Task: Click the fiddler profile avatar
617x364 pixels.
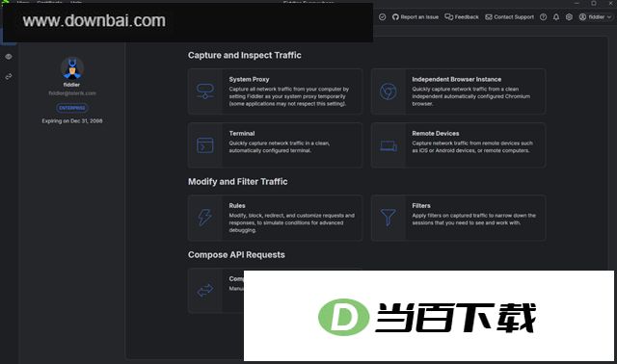Action: pos(72,68)
